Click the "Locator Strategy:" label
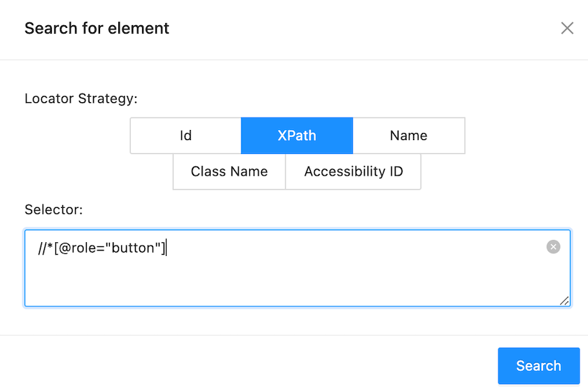Image resolution: width=588 pixels, height=389 pixels. [x=81, y=98]
